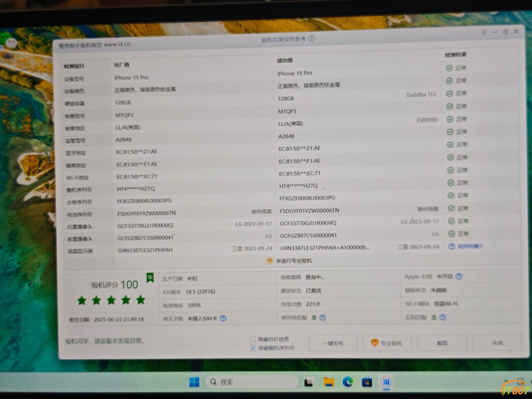Click the 搜索 taskbar search box
This screenshot has height=399, width=532.
click(x=251, y=382)
